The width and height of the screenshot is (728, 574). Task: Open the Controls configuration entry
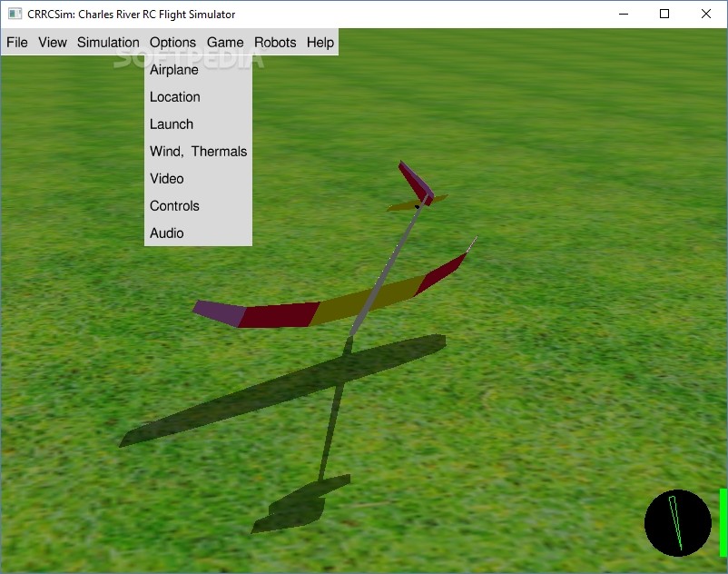198,206
